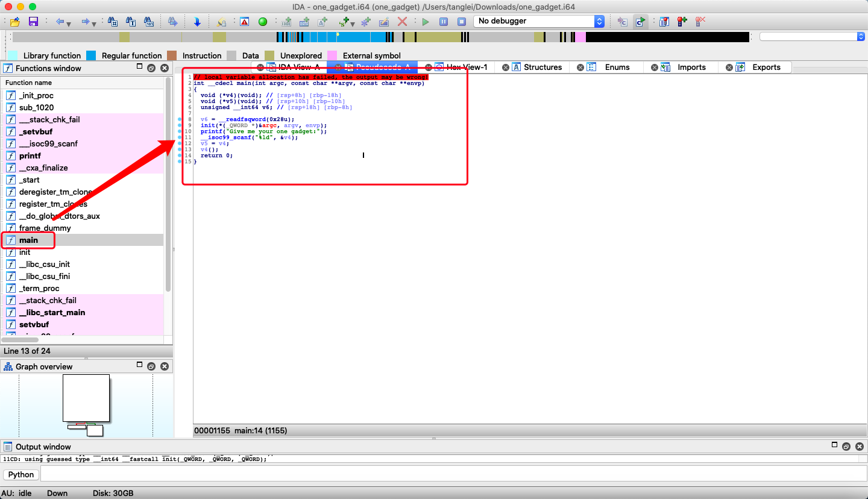Image resolution: width=868 pixels, height=499 pixels.
Task: Click the colored navigation band
Action: [380, 37]
